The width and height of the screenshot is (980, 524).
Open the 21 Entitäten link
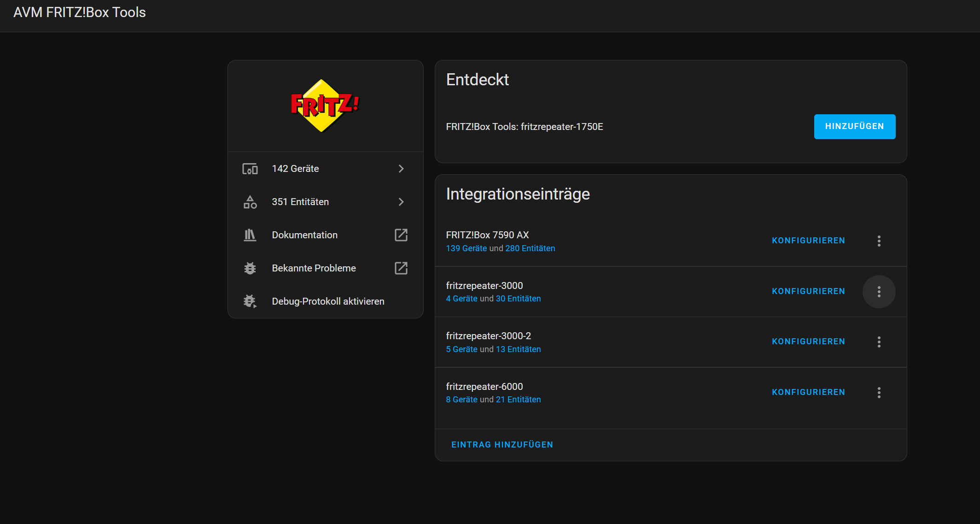[518, 400]
